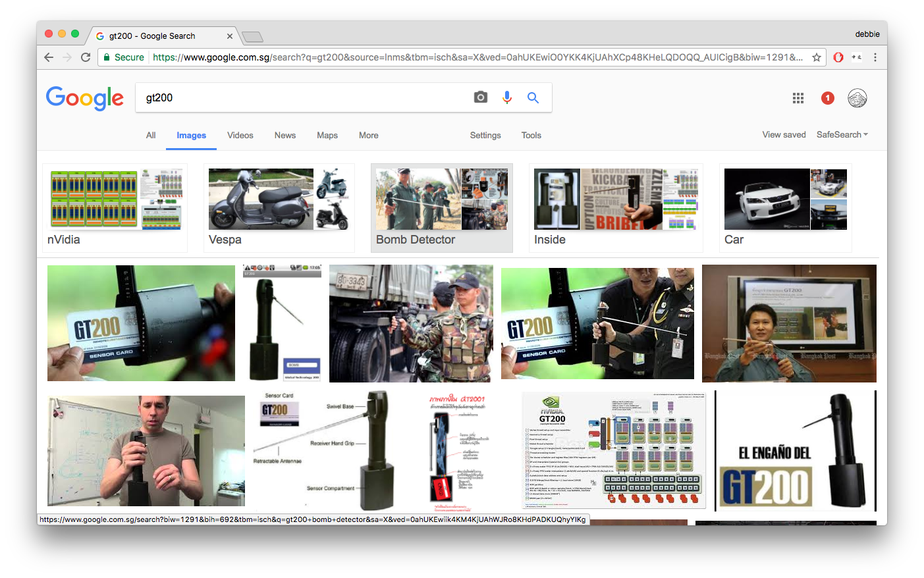Reload the page
924x578 pixels.
tap(86, 57)
